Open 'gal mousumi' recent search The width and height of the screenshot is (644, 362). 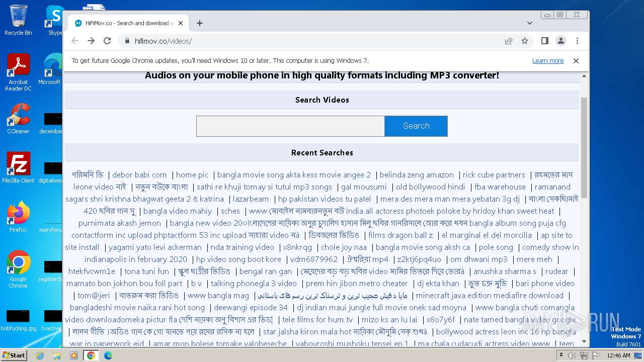point(364,187)
